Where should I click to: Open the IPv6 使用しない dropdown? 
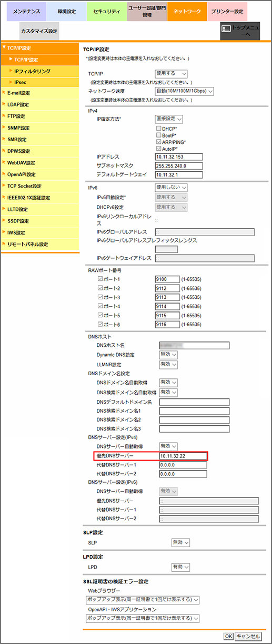click(172, 187)
